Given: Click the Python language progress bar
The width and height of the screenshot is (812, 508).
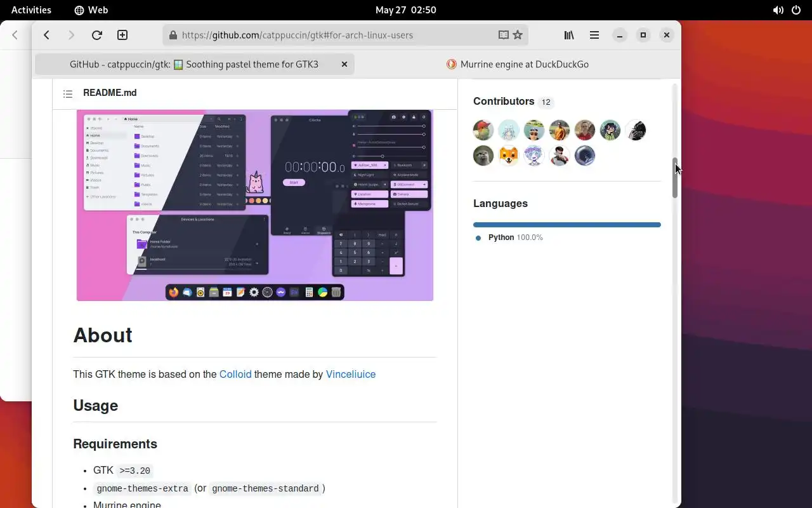Looking at the screenshot, I should 567,225.
